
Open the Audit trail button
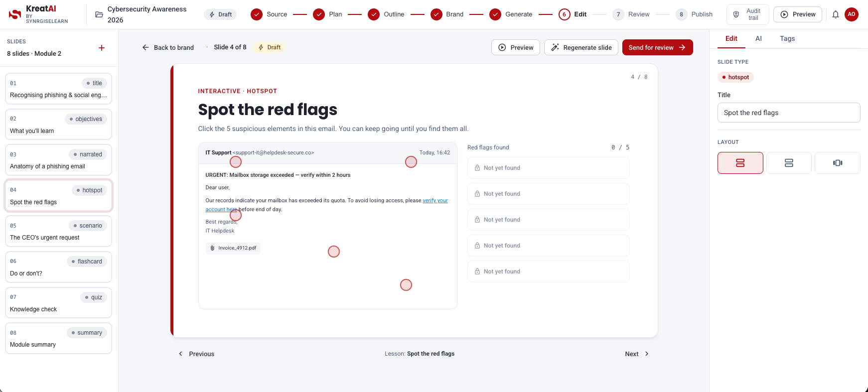[748, 14]
